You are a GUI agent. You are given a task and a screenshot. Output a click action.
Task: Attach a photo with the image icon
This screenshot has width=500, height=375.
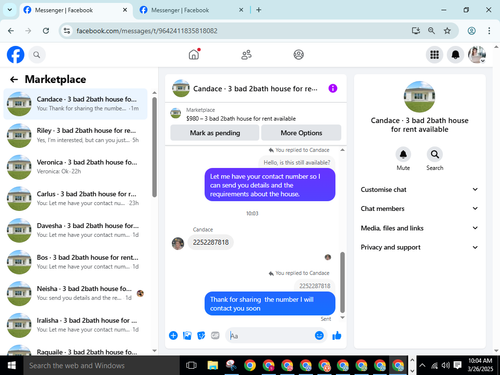point(187,335)
